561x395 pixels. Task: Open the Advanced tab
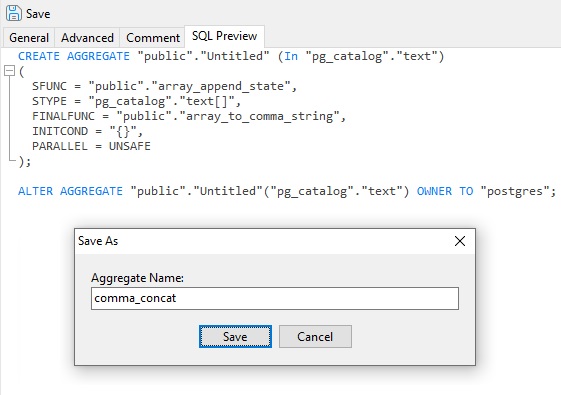click(x=87, y=38)
